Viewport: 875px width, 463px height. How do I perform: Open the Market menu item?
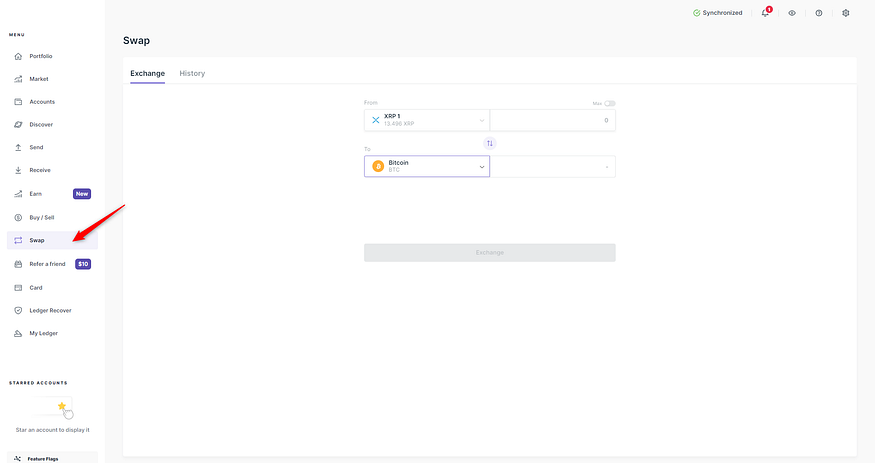(x=39, y=79)
